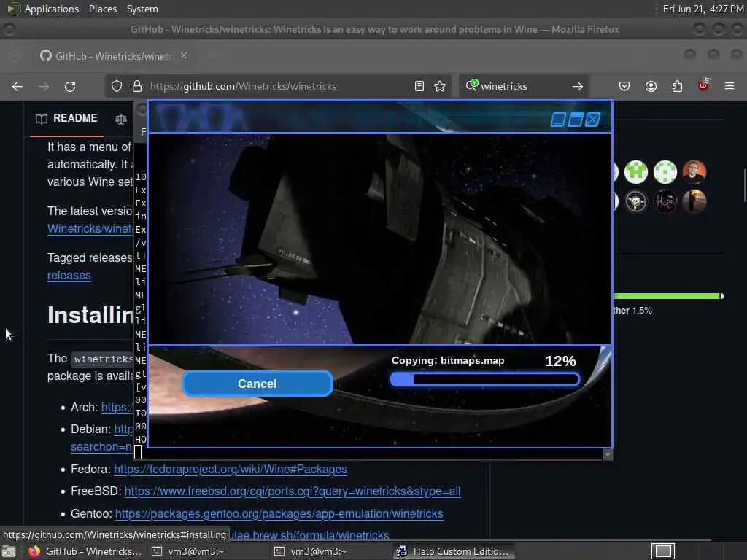Click the Installing heading

pos(90,315)
